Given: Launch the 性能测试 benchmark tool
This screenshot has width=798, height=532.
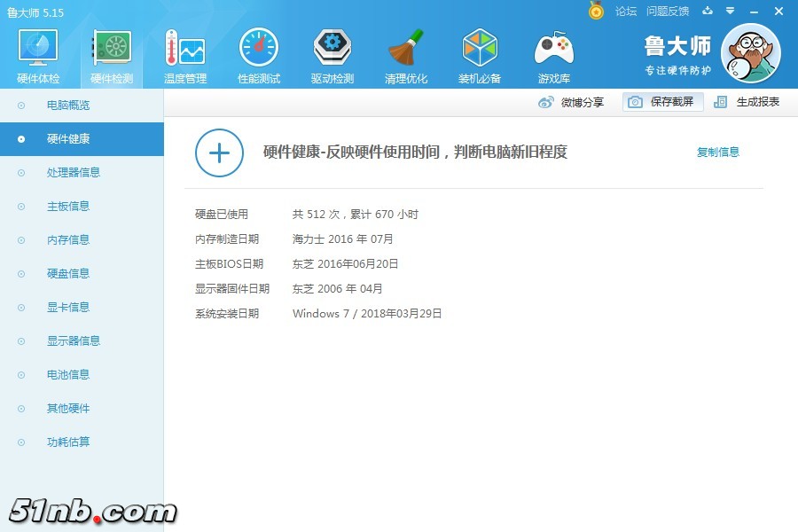Looking at the screenshot, I should (x=258, y=53).
